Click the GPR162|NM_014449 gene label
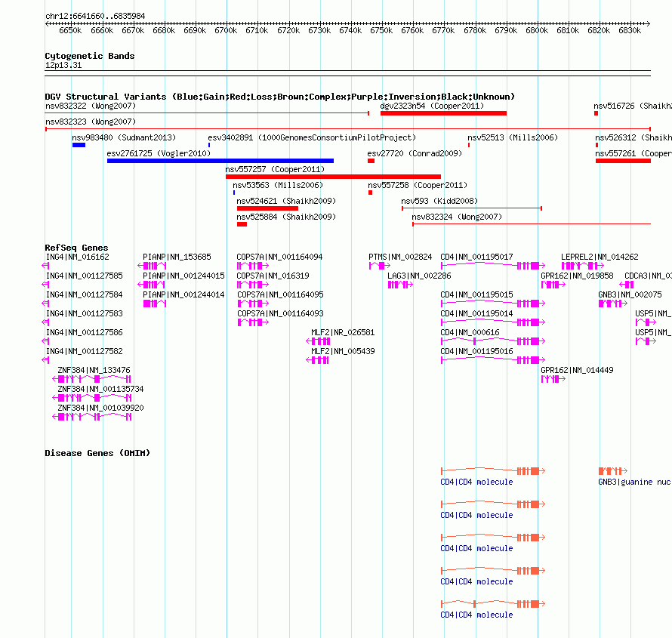 (577, 370)
